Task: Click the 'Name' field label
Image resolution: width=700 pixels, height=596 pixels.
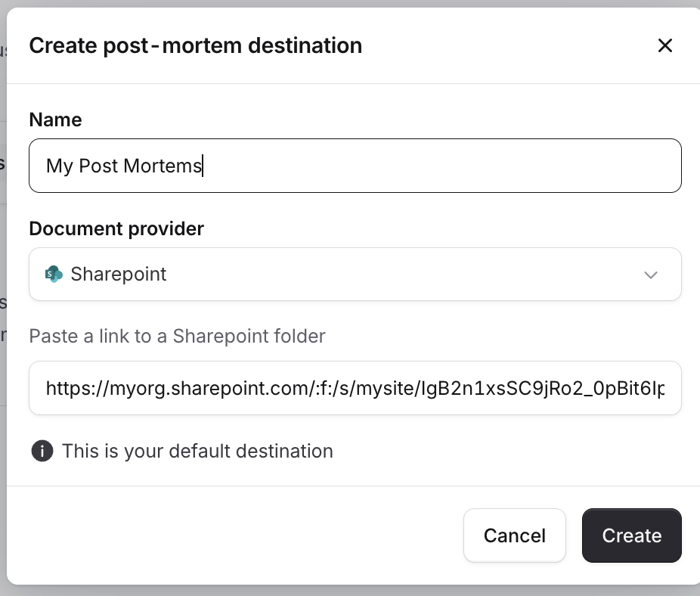Action: click(x=55, y=120)
